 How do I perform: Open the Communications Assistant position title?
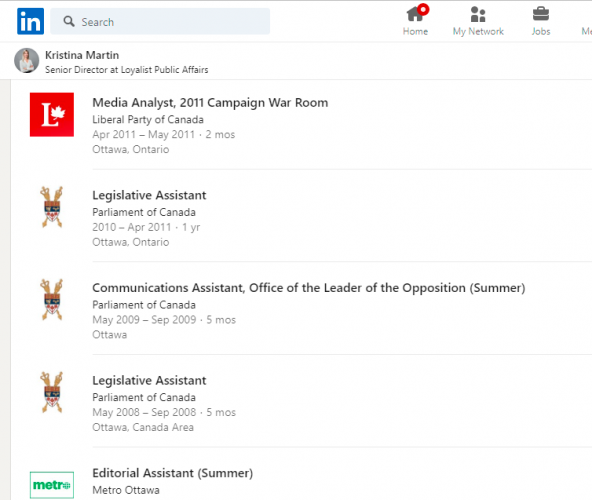pyautogui.click(x=309, y=288)
